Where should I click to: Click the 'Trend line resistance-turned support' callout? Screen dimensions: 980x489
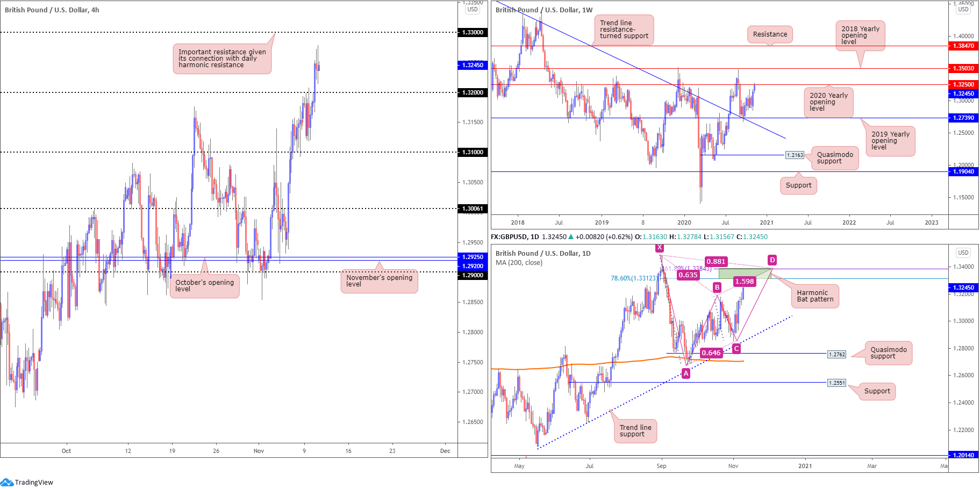click(x=624, y=30)
